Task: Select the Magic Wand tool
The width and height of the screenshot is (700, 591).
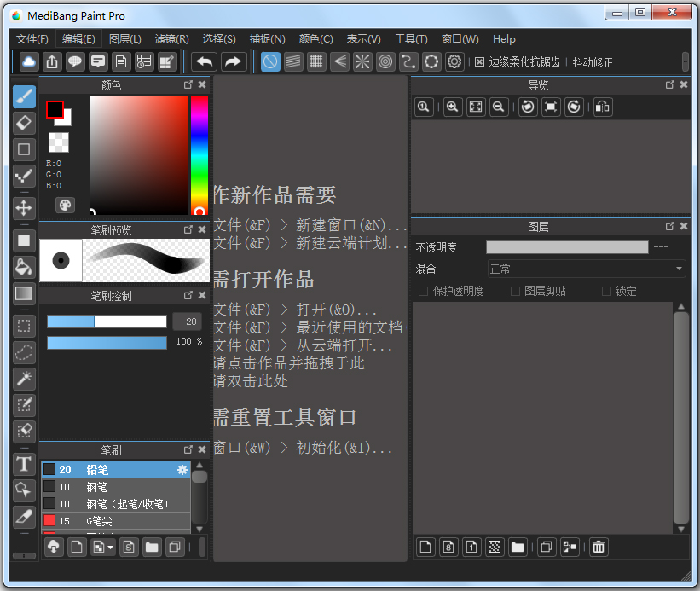Action: pyautogui.click(x=24, y=379)
